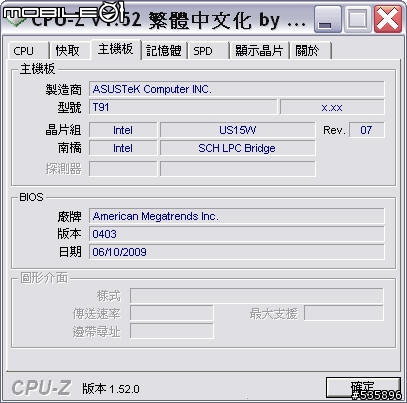Switch to the 快取 tab

click(x=69, y=51)
